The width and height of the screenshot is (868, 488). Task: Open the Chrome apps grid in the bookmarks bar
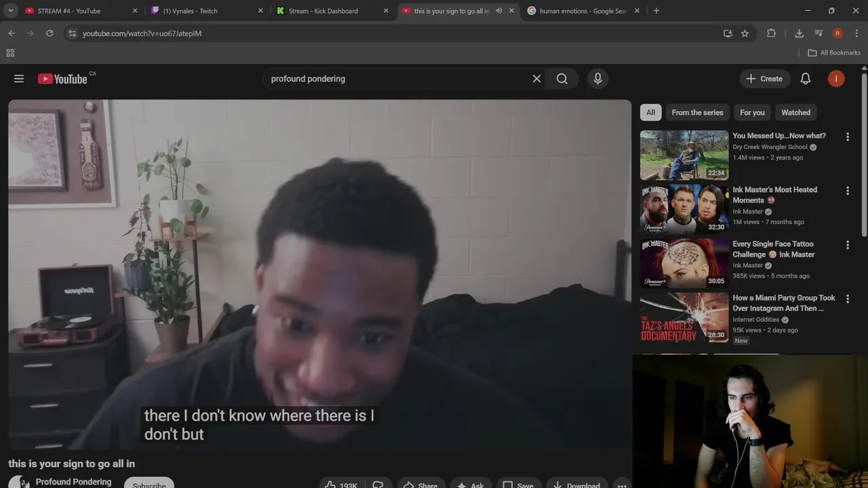(x=10, y=53)
